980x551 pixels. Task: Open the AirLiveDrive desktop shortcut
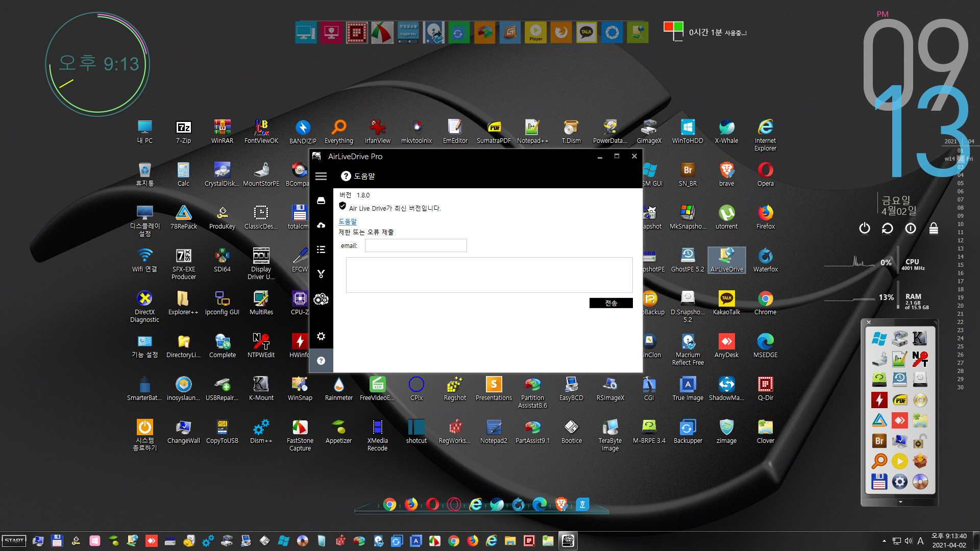tap(726, 260)
